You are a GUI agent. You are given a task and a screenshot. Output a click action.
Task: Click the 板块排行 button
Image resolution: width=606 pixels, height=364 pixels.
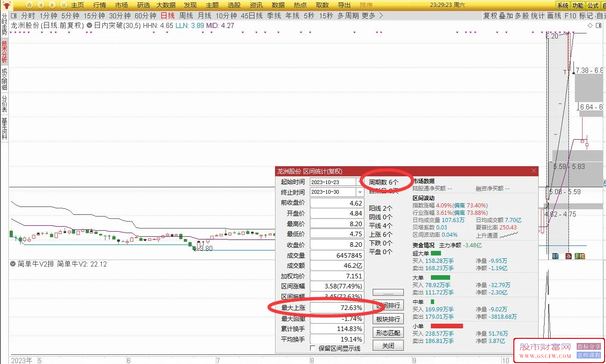(x=388, y=319)
